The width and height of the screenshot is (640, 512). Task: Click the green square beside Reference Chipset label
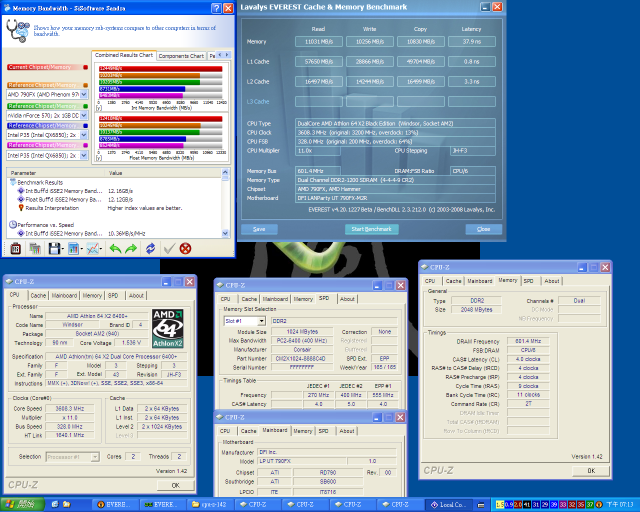pos(85,106)
